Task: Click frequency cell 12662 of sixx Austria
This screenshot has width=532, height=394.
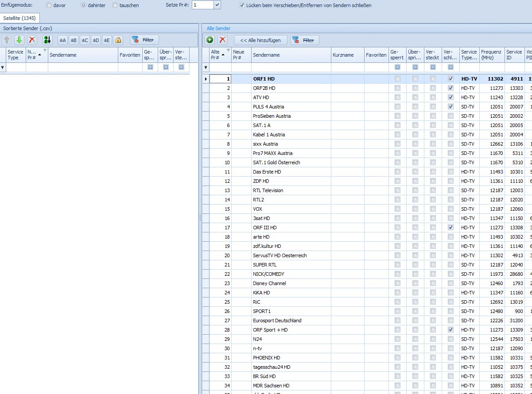Action: tap(492, 144)
